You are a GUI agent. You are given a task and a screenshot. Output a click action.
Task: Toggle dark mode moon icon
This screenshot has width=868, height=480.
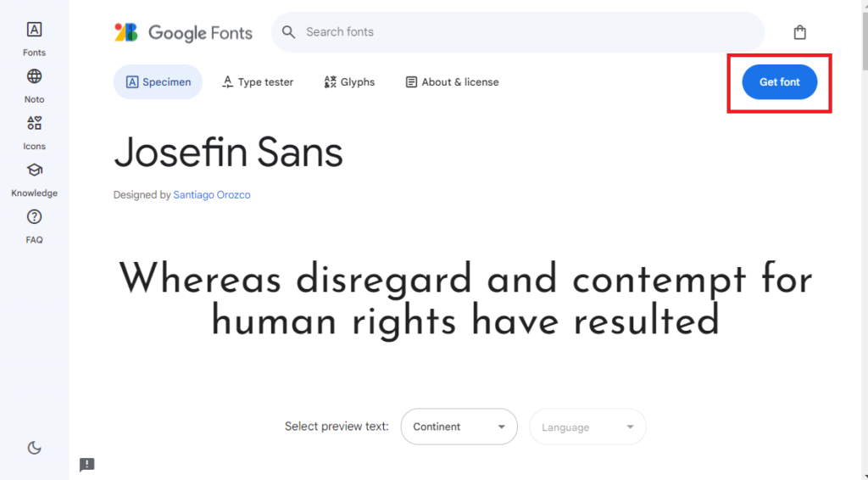pyautogui.click(x=34, y=447)
